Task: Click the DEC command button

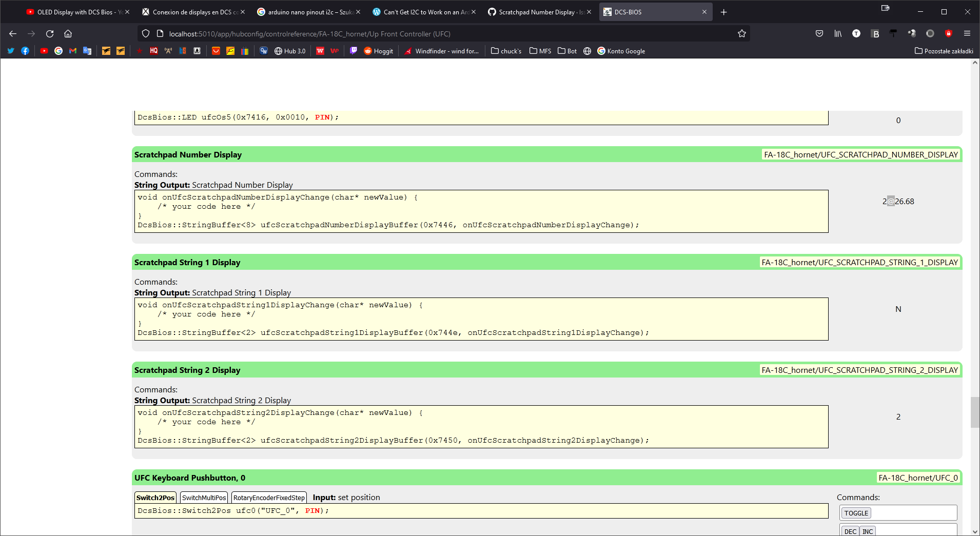Action: pos(850,531)
